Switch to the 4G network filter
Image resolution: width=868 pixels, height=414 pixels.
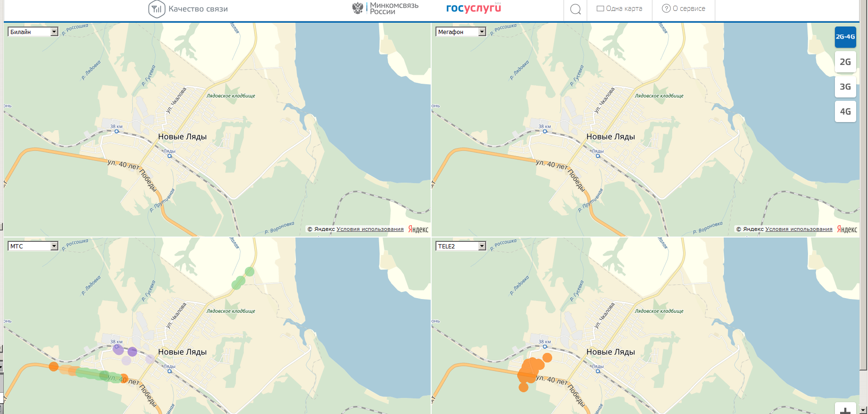point(845,112)
